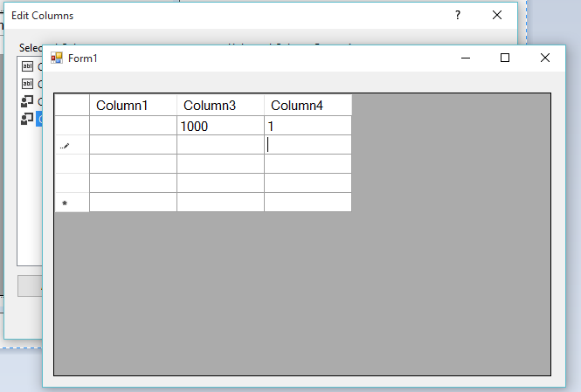Click the first row header of the grid
The image size is (581, 392).
72,126
